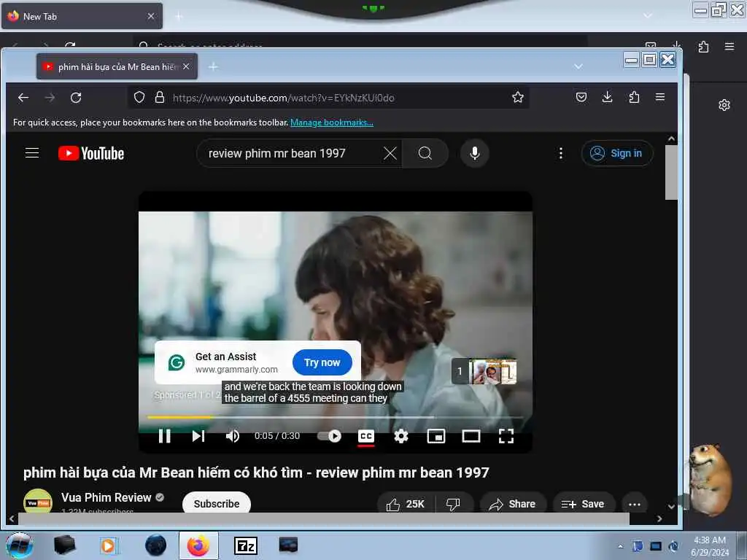Open the Firefox downloads panel
The width and height of the screenshot is (747, 560).
coord(608,97)
